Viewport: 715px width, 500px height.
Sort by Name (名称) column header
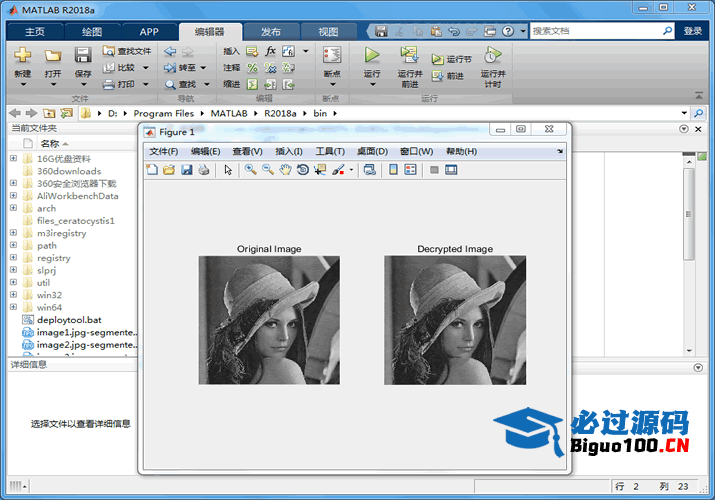pos(50,144)
